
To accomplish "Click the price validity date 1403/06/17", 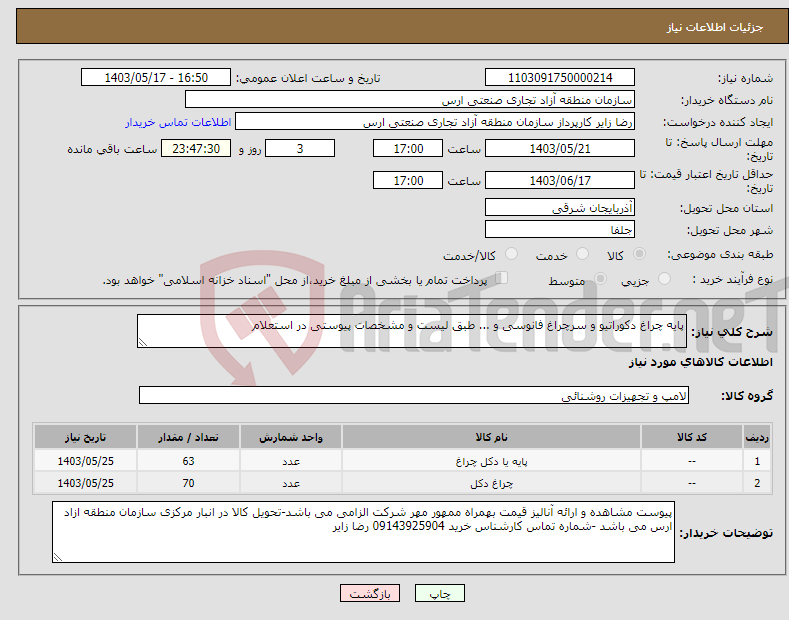I will point(560,180).
